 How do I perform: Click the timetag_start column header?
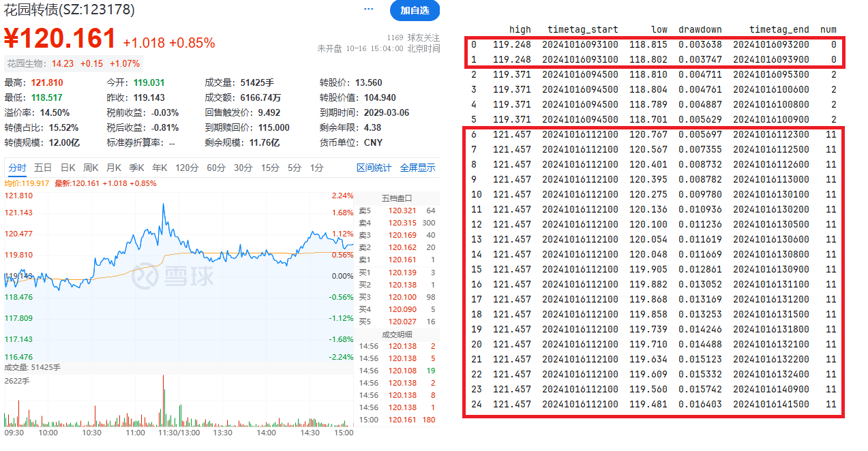coord(583,29)
